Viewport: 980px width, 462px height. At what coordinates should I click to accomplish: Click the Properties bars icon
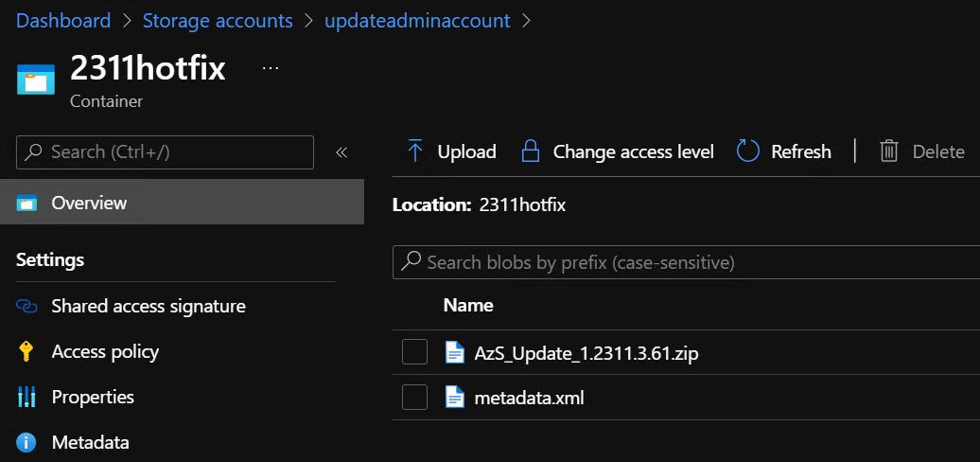(26, 398)
